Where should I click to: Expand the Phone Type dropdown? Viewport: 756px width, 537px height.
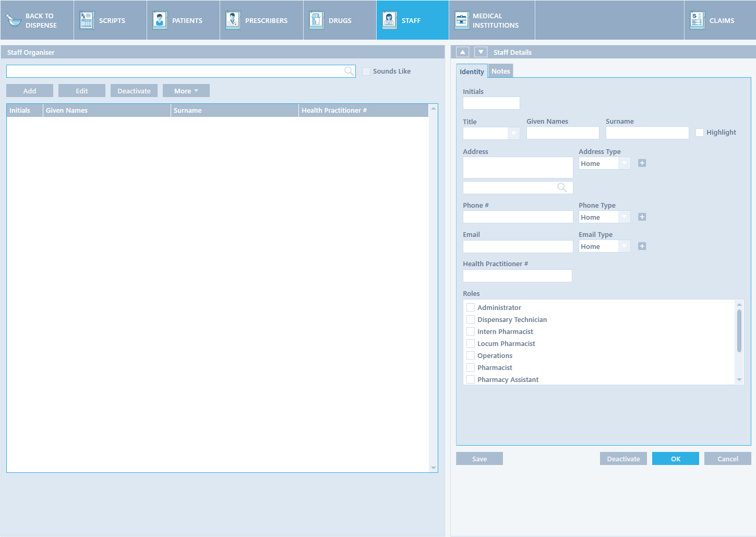click(x=624, y=217)
